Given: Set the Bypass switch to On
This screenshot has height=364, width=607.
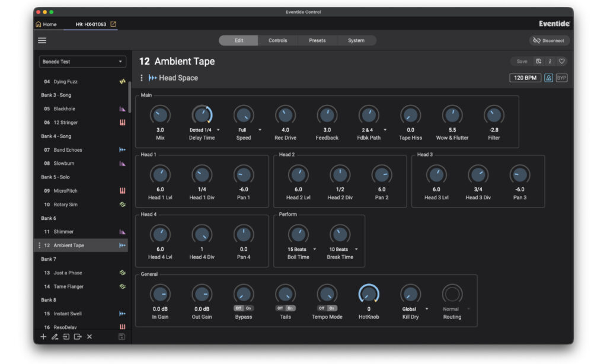Looking at the screenshot, I should point(248,308).
